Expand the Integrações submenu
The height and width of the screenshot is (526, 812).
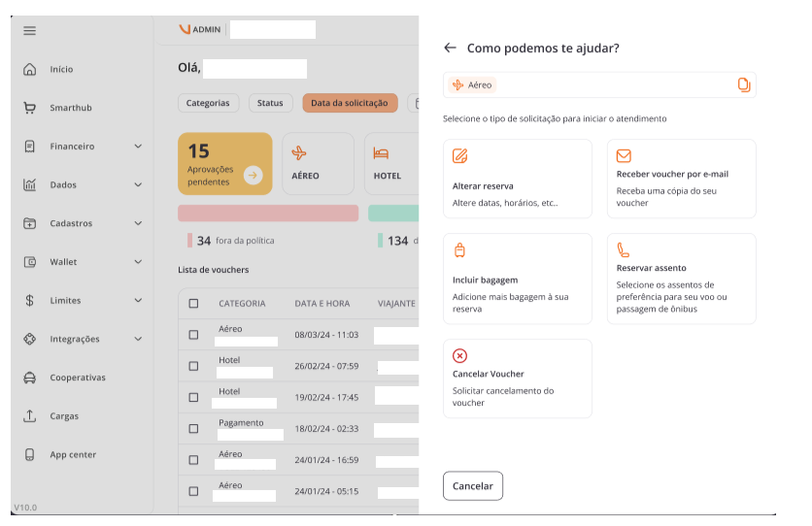click(x=138, y=339)
